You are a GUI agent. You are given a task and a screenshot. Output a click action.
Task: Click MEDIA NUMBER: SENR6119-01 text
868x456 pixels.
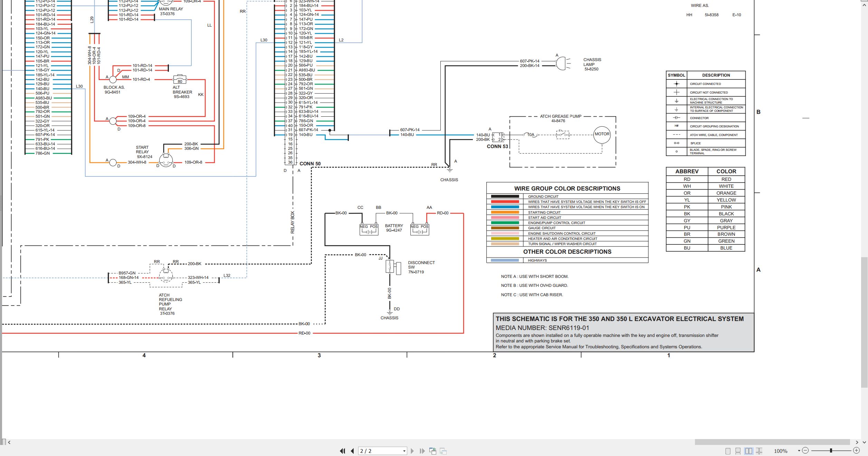pyautogui.click(x=542, y=328)
